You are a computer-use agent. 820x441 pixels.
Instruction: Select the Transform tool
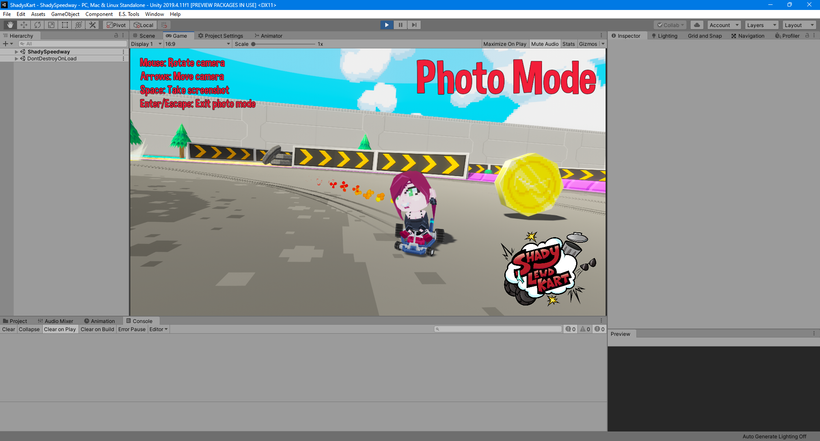pos(78,25)
